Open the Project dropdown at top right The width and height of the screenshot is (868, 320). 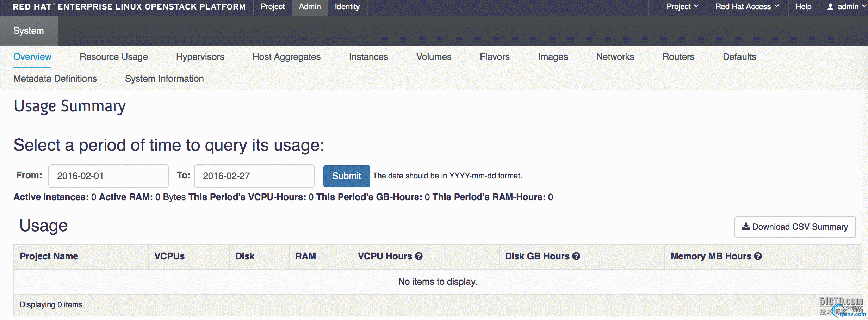click(x=682, y=7)
